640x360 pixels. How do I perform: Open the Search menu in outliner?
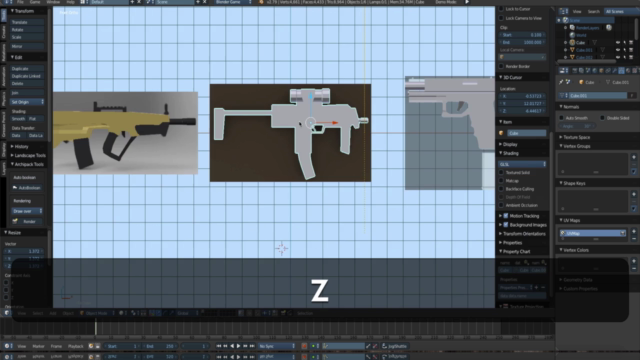593,11
